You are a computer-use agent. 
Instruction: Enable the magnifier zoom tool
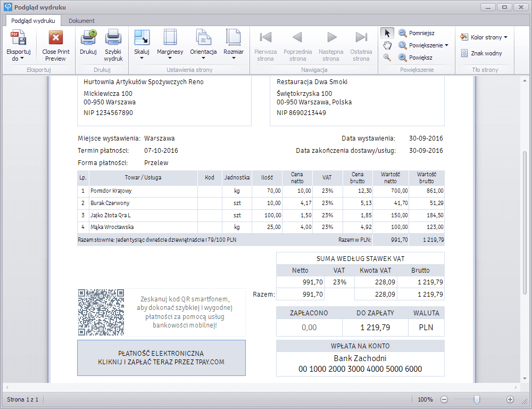click(387, 58)
